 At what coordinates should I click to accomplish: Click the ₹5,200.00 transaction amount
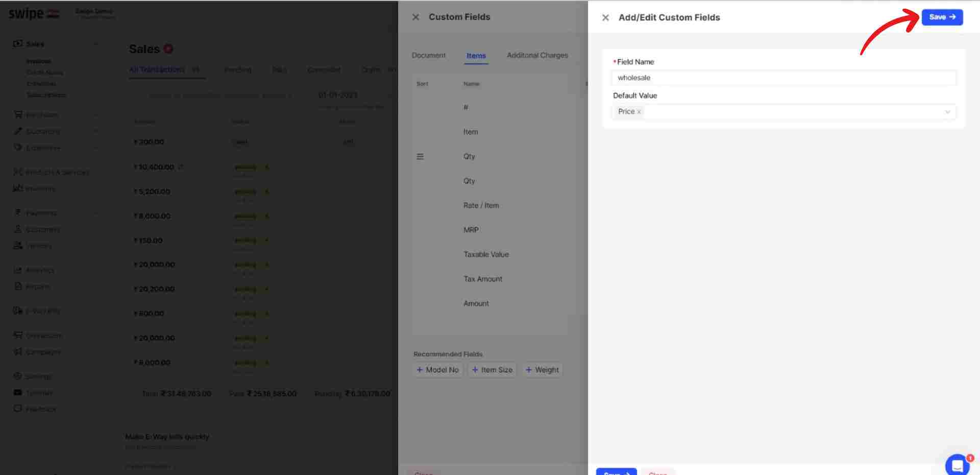click(152, 192)
